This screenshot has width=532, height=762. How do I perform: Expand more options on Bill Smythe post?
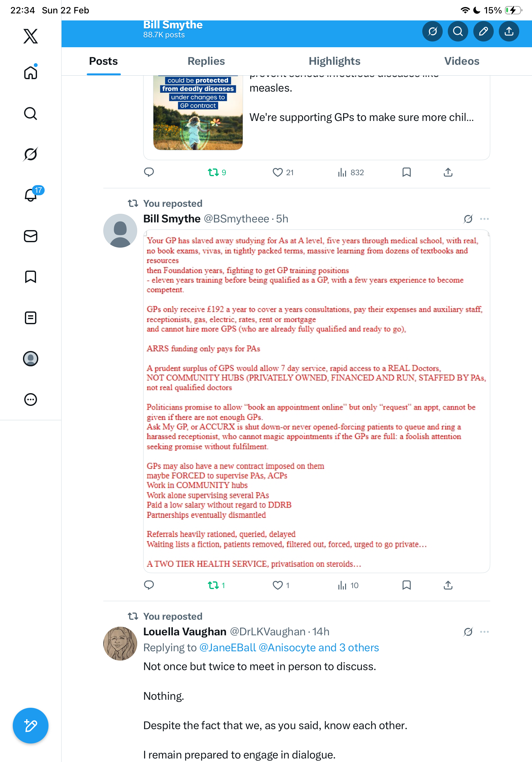pyautogui.click(x=484, y=219)
